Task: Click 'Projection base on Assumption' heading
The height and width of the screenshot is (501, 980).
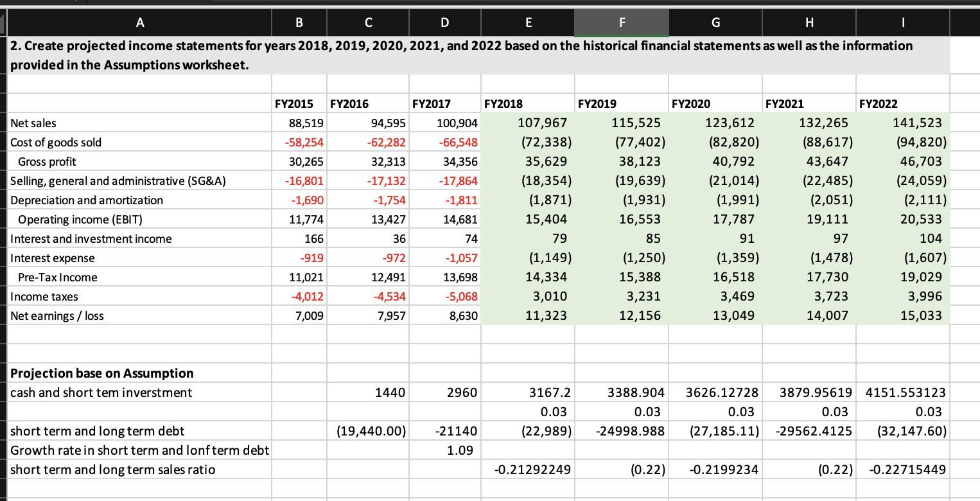Action: (102, 373)
